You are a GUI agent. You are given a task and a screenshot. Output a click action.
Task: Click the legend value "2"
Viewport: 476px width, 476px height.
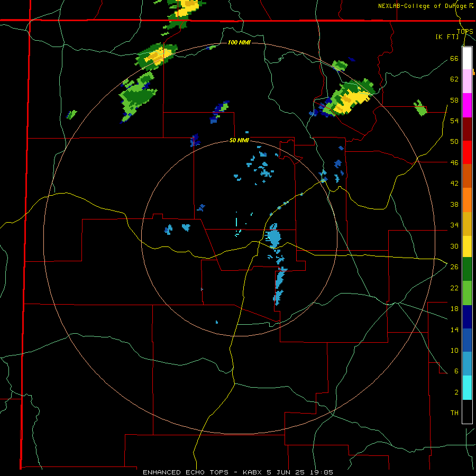(456, 392)
